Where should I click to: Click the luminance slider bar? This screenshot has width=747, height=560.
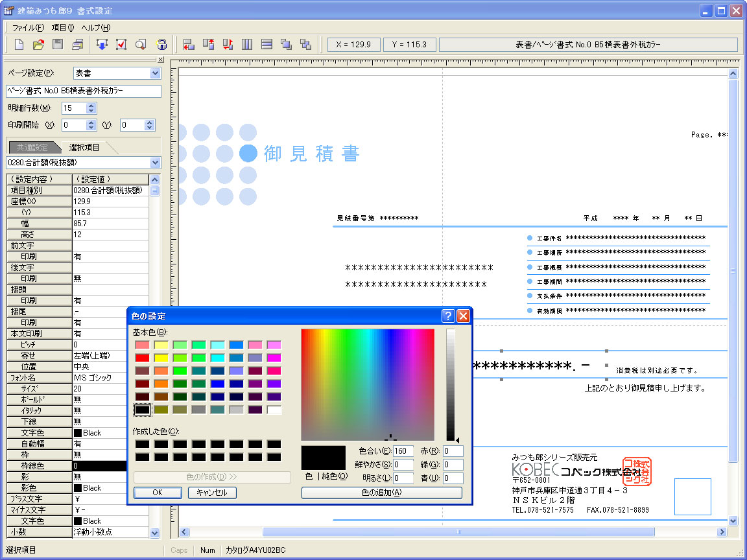(450, 384)
